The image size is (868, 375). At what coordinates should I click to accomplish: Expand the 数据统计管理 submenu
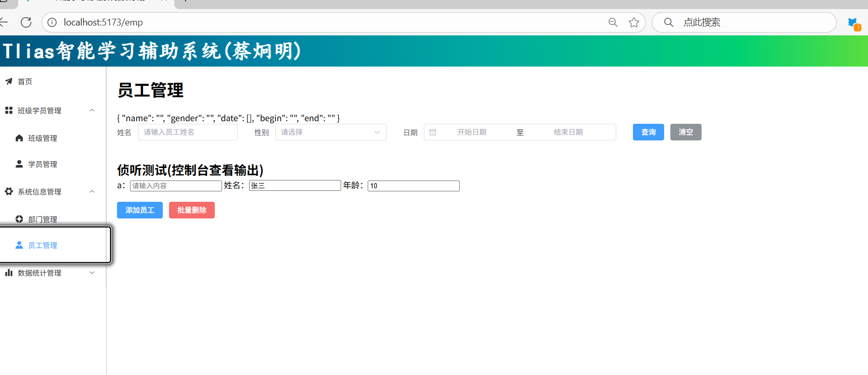click(x=92, y=273)
